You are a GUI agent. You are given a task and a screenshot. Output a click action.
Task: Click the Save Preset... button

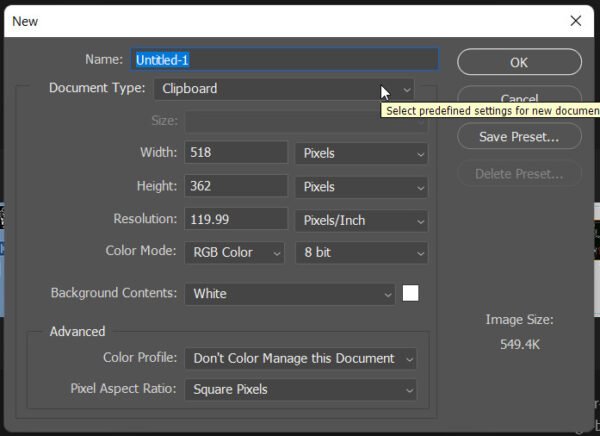pyautogui.click(x=519, y=137)
